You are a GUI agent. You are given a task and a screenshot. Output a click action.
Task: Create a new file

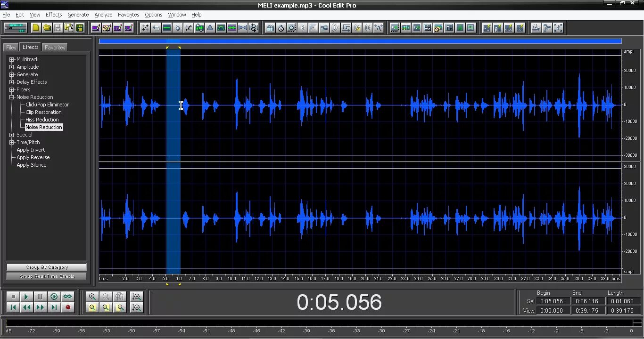(x=35, y=28)
